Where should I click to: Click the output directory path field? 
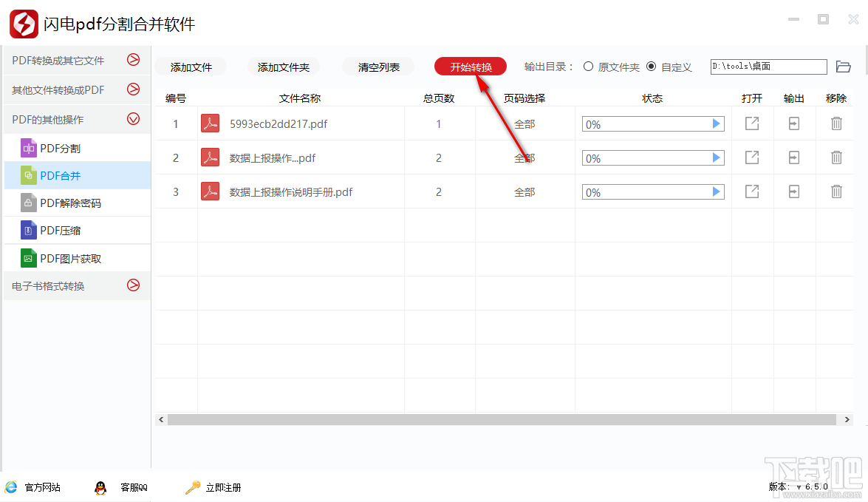pyautogui.click(x=768, y=66)
